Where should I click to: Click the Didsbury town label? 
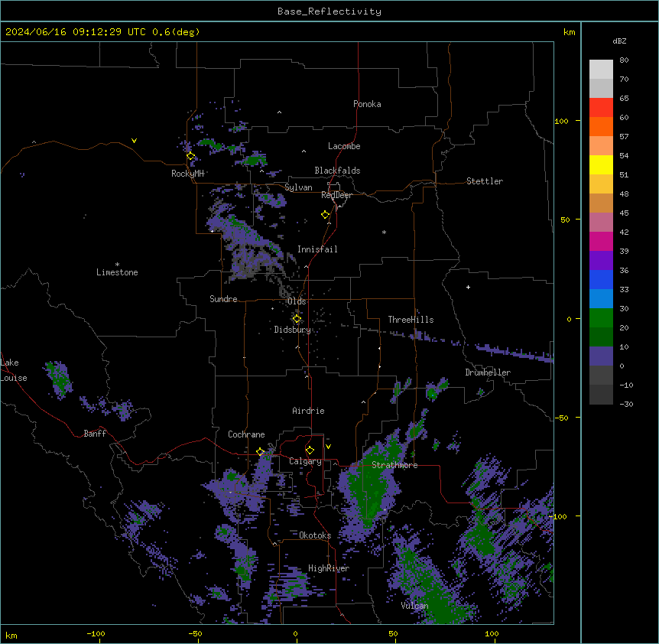[293, 330]
